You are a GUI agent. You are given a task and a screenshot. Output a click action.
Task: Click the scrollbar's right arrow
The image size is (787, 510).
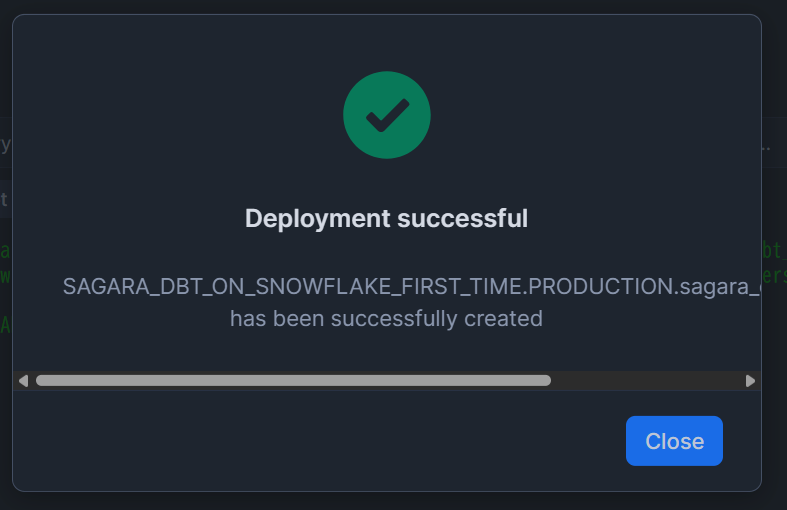750,381
